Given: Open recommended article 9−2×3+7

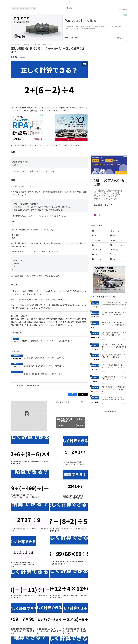Looking at the screenshot, I should click(75, 452).
